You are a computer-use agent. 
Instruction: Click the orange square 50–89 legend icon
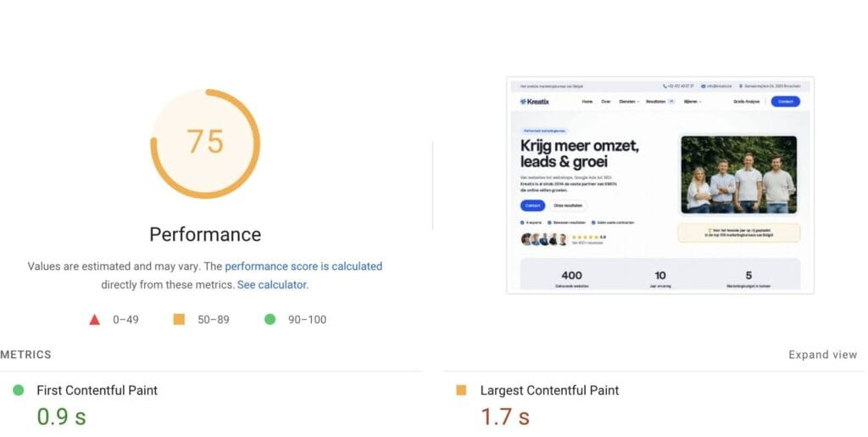[x=179, y=319]
